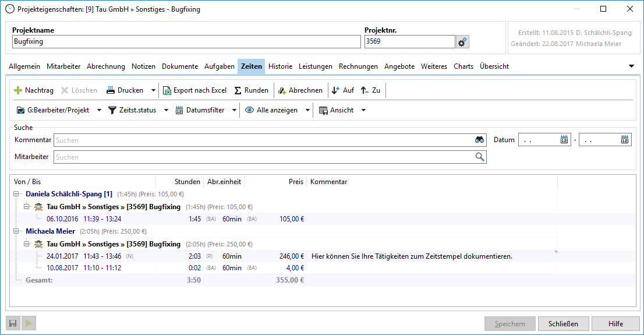Click the Nachtrag plus icon

click(x=18, y=90)
